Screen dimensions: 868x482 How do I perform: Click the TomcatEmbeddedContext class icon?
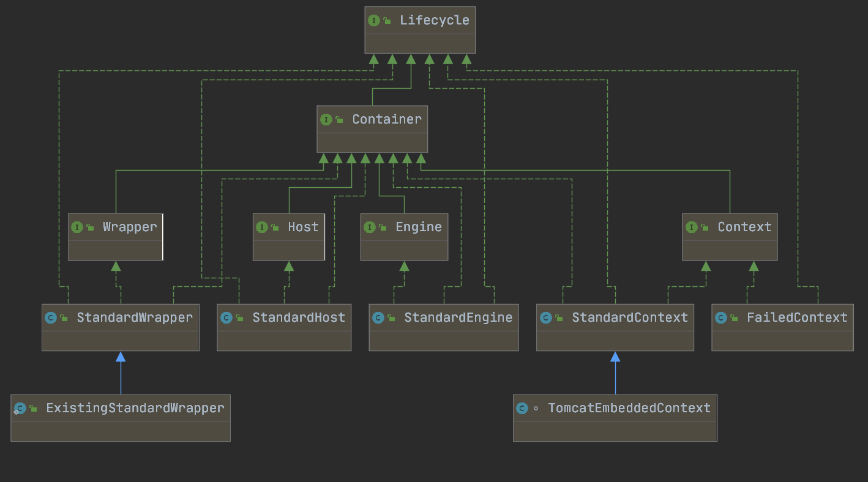coord(522,408)
